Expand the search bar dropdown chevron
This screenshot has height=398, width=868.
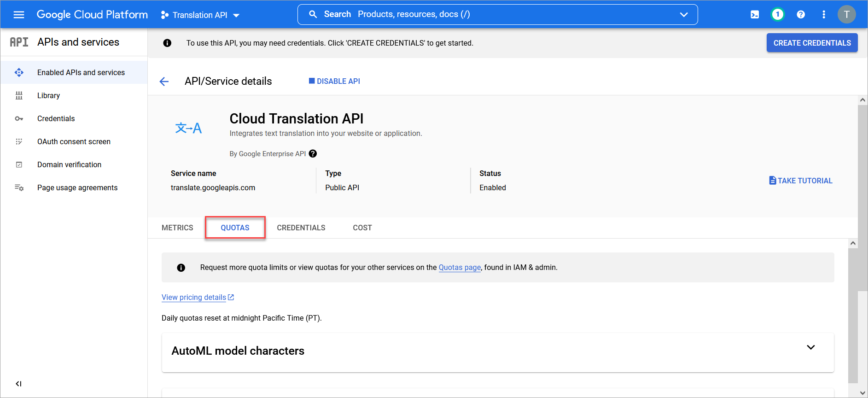pyautogui.click(x=684, y=15)
